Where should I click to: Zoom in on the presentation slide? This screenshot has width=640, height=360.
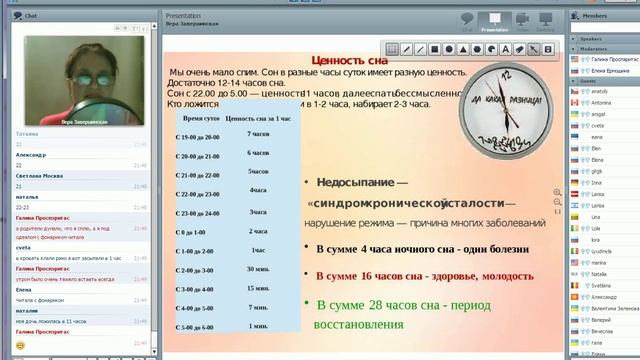click(557, 192)
